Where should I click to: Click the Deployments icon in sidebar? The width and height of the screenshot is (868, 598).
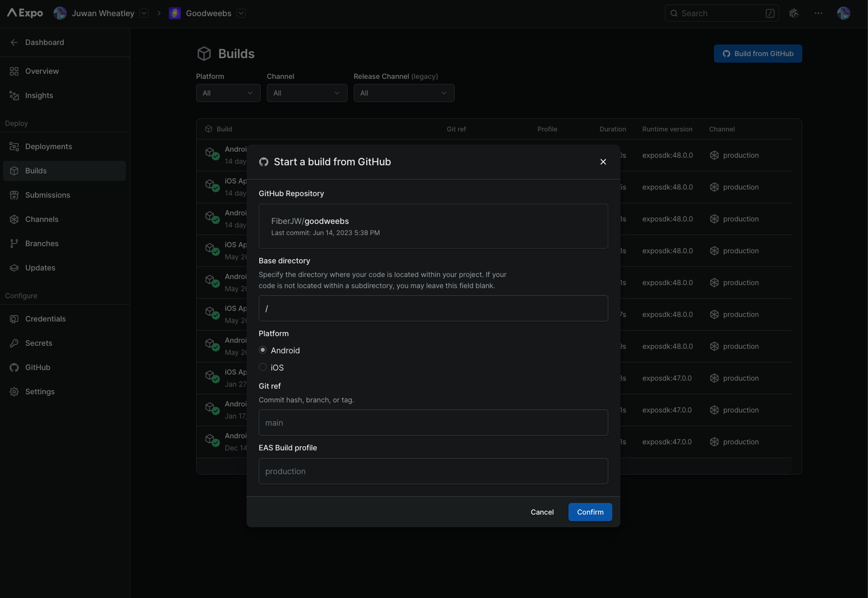tap(14, 147)
